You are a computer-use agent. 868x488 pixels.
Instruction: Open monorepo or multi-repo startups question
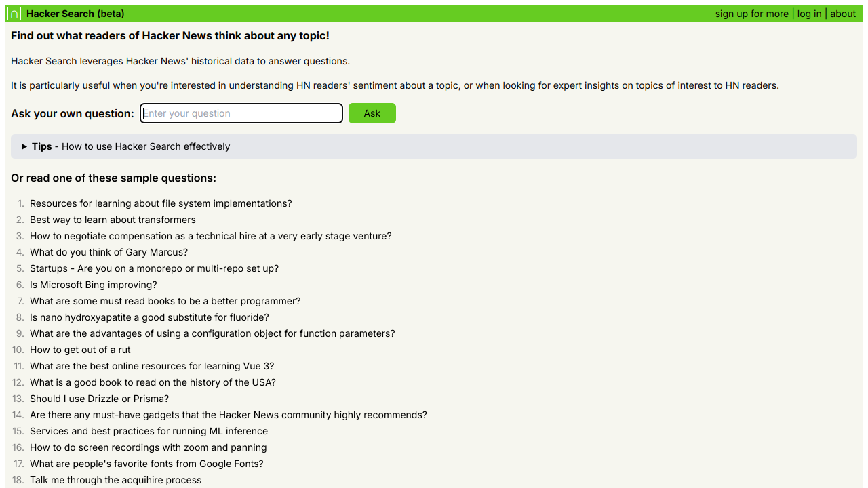154,268
